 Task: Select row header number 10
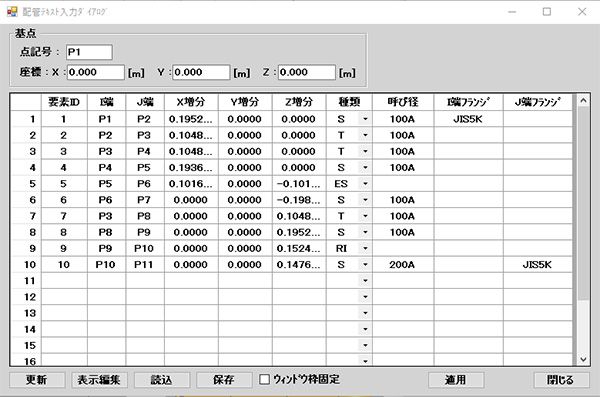(26, 265)
